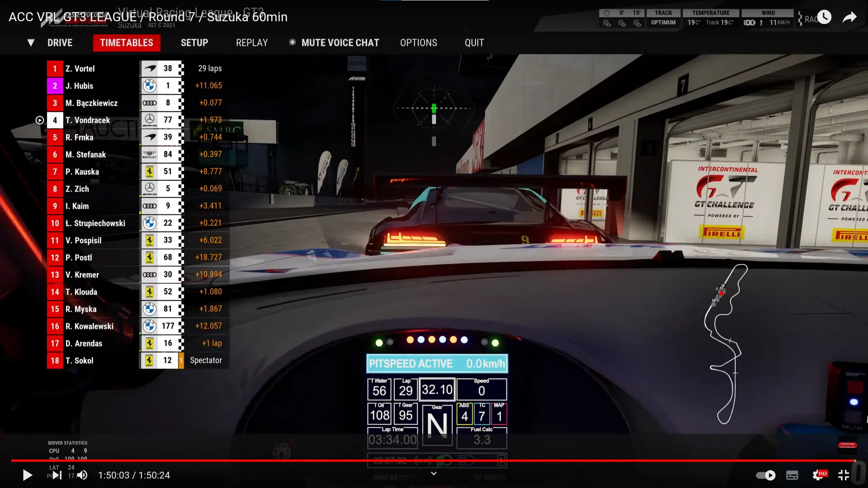
Task: Select driver P. Kauska row
Action: pyautogui.click(x=138, y=172)
